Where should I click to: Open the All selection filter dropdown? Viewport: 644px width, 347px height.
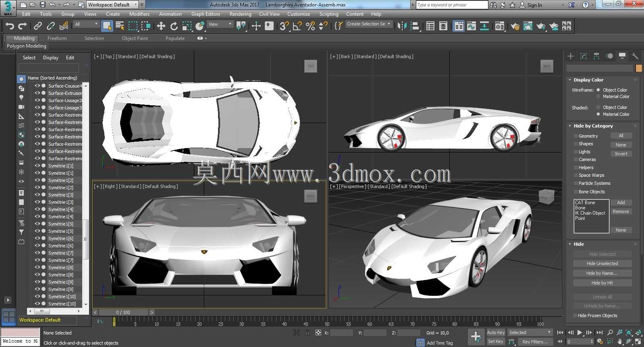tap(86, 24)
